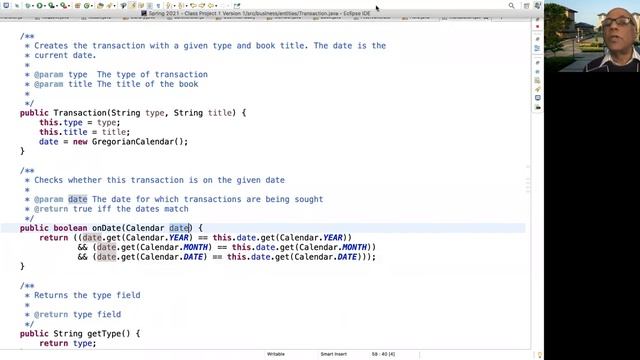Open the Search button dropdown arrow

114,6
